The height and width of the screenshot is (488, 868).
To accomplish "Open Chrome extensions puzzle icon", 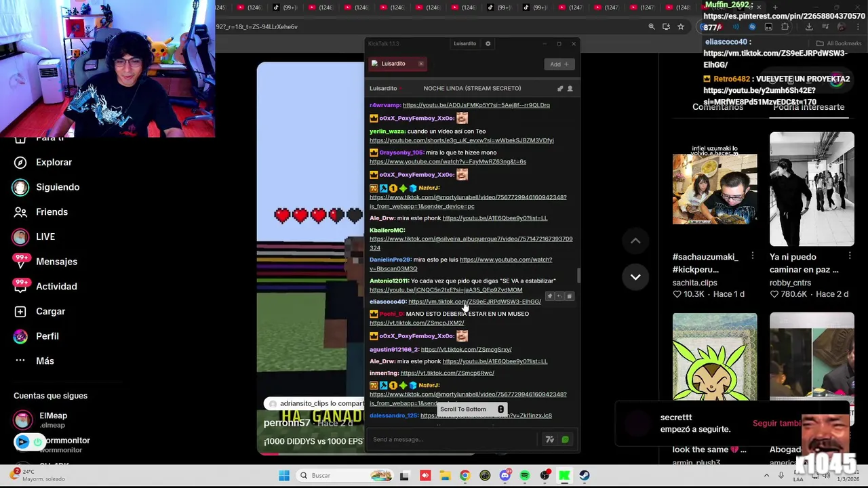I will [x=785, y=26].
